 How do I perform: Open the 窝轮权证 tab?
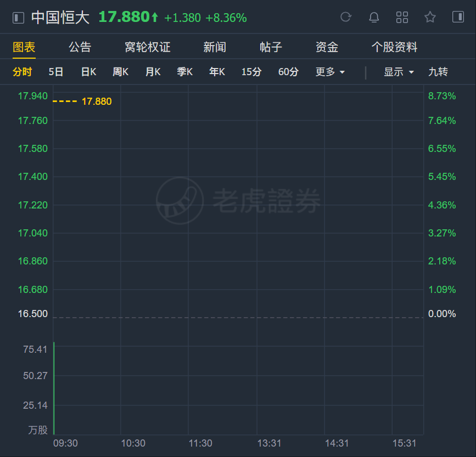pyautogui.click(x=148, y=47)
